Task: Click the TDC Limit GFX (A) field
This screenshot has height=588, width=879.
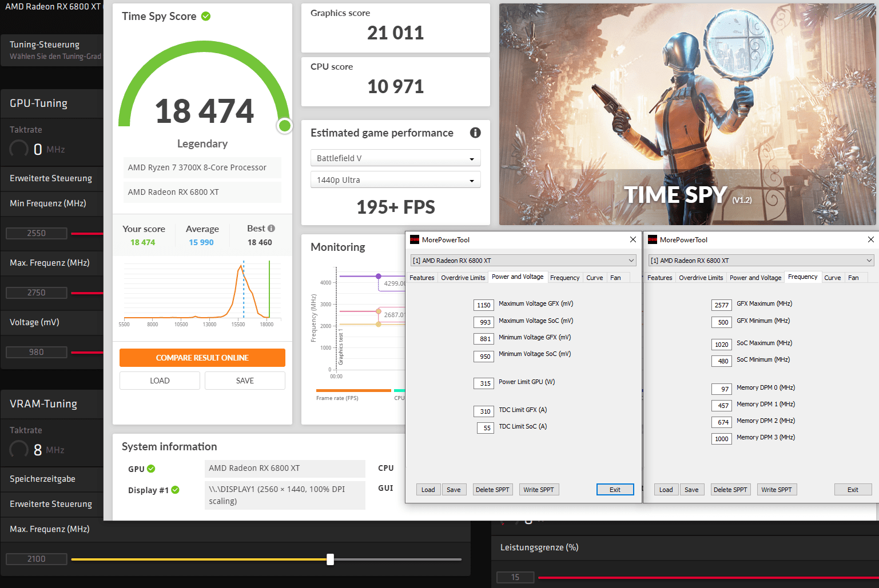Action: pyautogui.click(x=484, y=411)
